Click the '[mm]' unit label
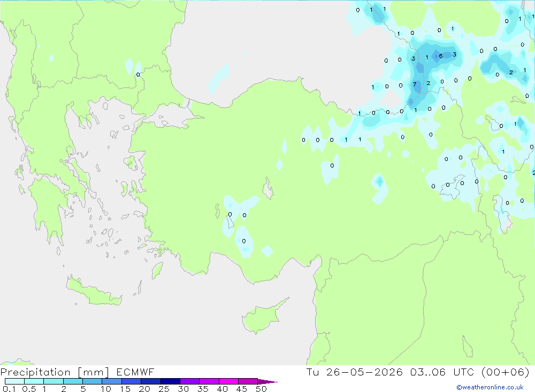Screen dimensions: 535x392 point(94,372)
